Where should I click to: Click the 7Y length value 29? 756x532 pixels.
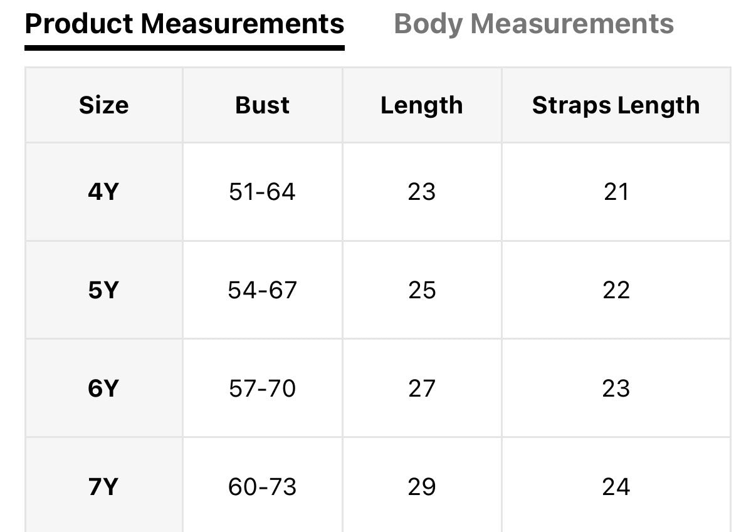click(x=421, y=487)
